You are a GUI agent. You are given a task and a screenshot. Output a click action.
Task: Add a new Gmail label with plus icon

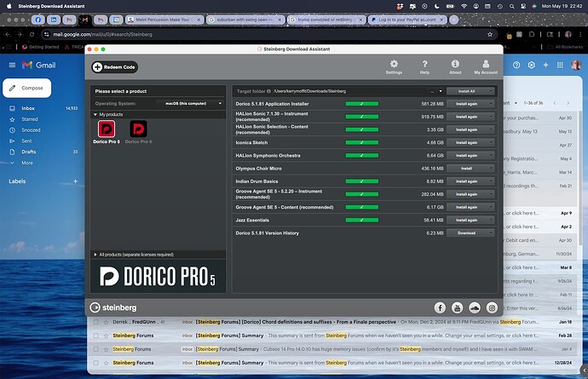click(x=75, y=181)
